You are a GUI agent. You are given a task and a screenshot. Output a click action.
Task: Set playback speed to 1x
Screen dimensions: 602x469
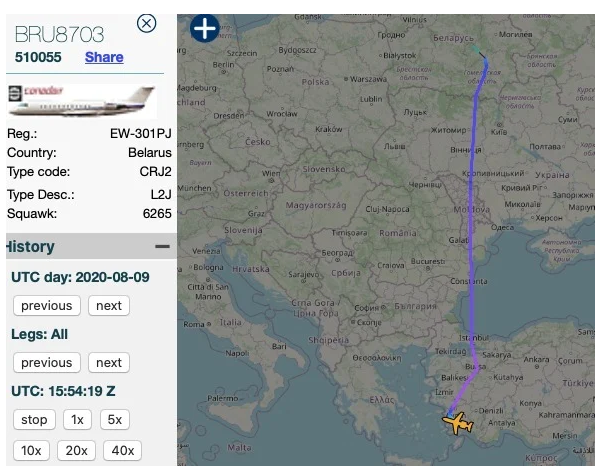[77, 419]
